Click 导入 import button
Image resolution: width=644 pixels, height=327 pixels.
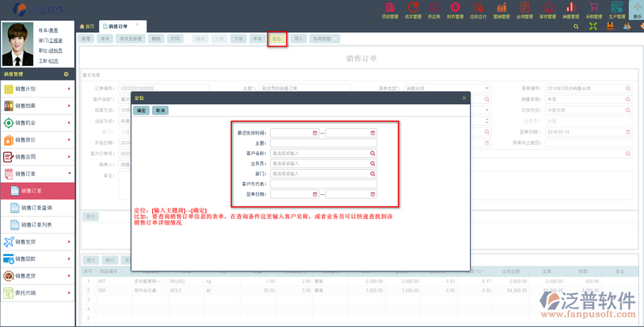tap(299, 39)
